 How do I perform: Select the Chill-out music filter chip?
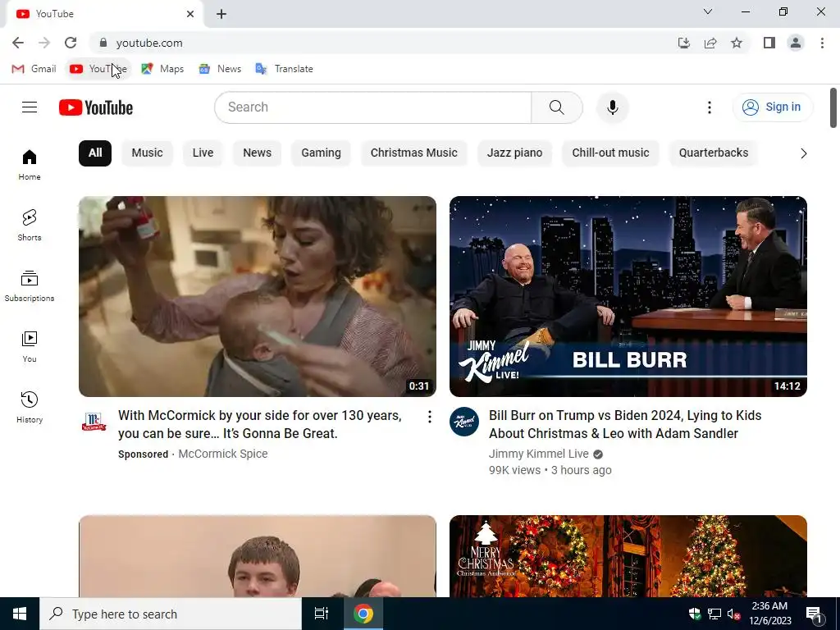610,153
